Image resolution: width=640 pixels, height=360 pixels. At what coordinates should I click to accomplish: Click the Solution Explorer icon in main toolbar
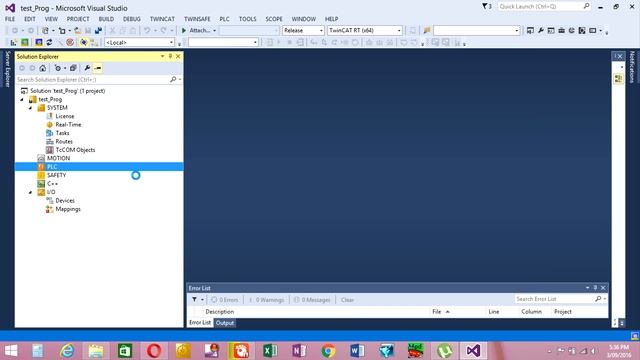coord(530,31)
